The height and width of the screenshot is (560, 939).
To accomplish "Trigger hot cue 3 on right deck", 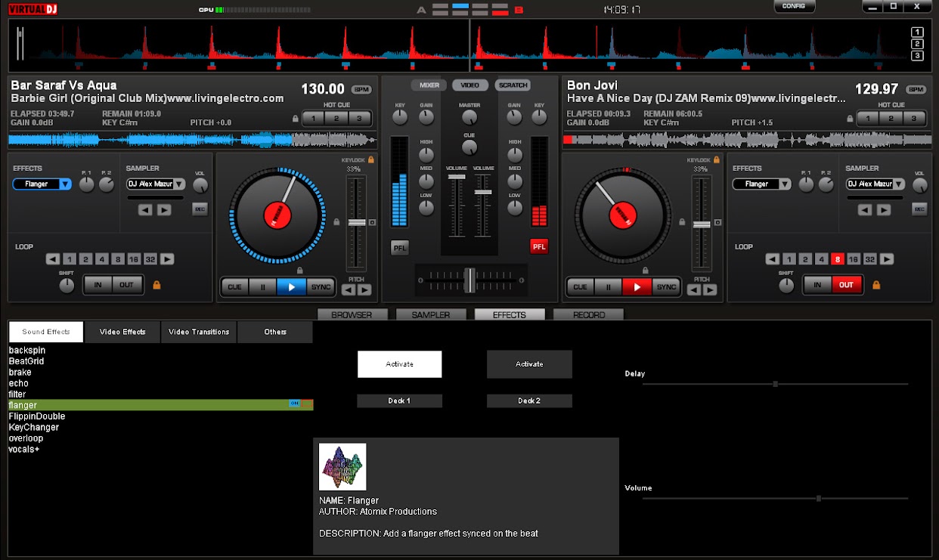I will (915, 119).
